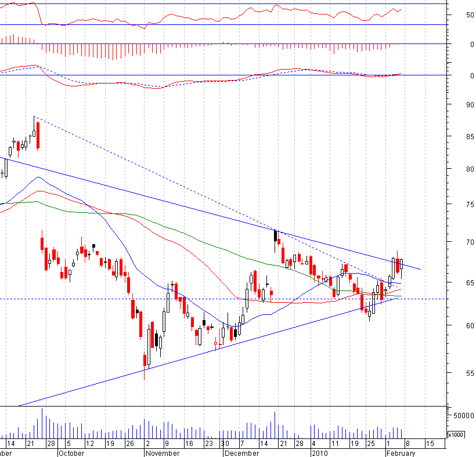476x457 pixels.
Task: Select the 2010 year label
Action: coord(320,454)
